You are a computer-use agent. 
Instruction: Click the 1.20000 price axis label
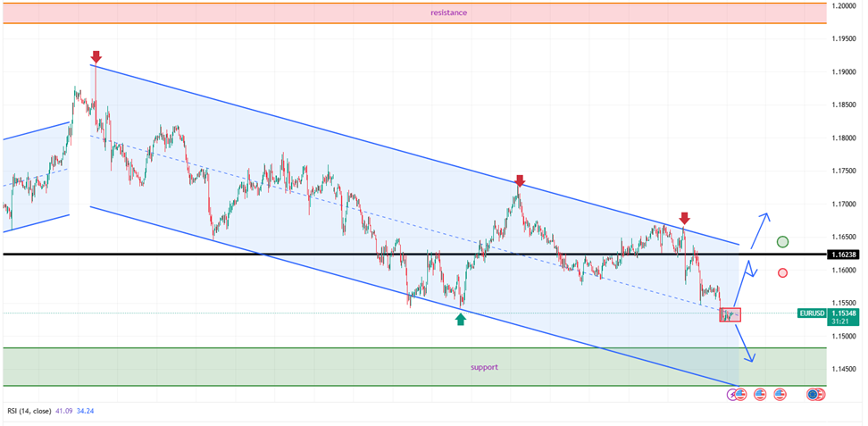pos(845,5)
